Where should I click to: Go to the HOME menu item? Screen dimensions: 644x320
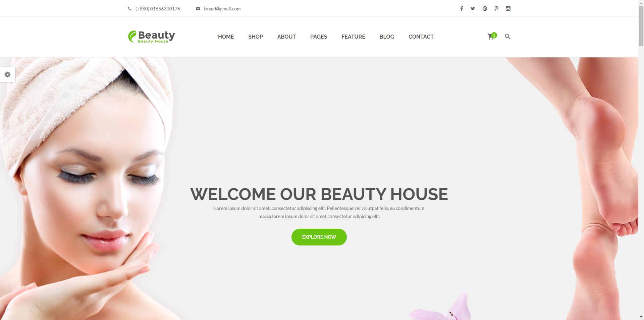tap(226, 37)
